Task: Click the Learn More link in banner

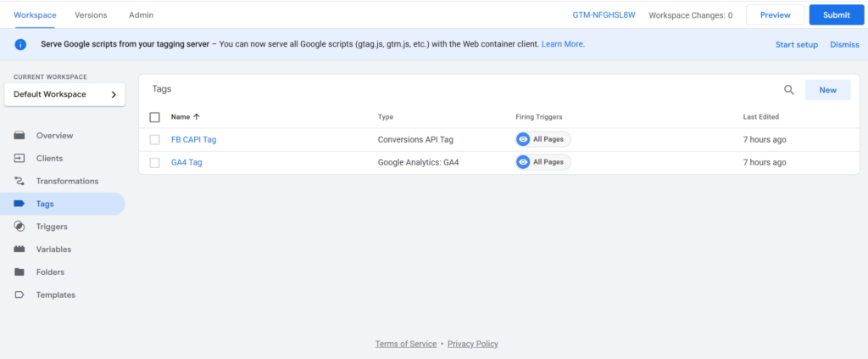Action: pos(562,44)
